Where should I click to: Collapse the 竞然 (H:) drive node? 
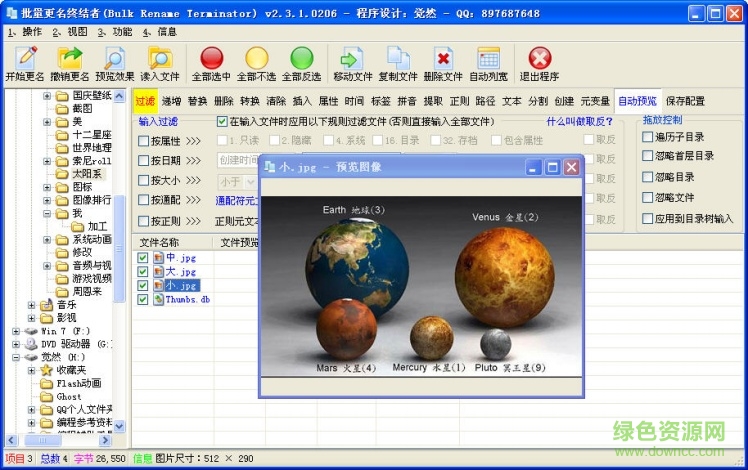(17, 357)
